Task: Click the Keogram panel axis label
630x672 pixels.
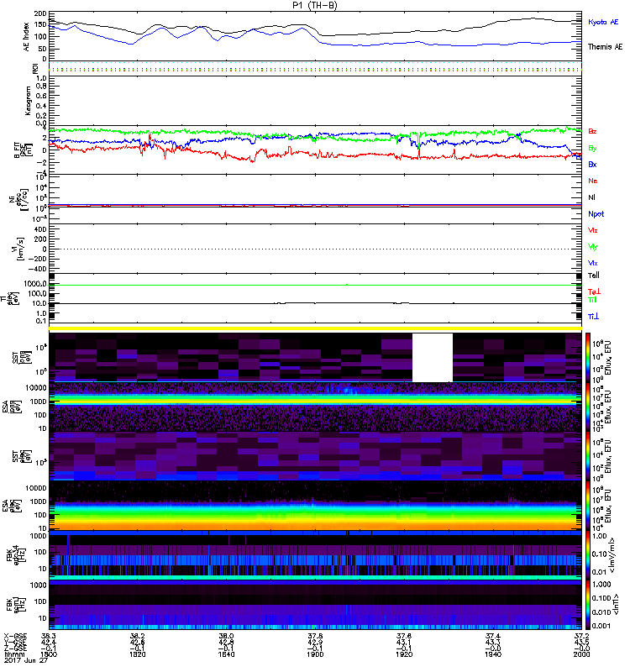Action: pyautogui.click(x=26, y=98)
